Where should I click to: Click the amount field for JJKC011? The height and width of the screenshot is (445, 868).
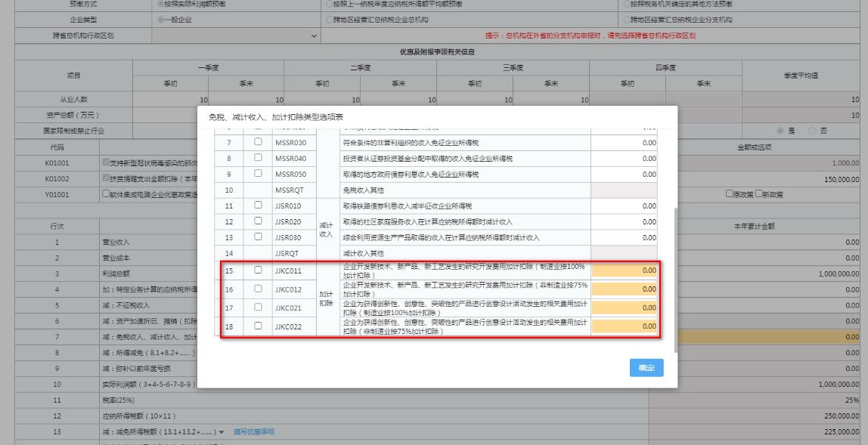pyautogui.click(x=625, y=270)
